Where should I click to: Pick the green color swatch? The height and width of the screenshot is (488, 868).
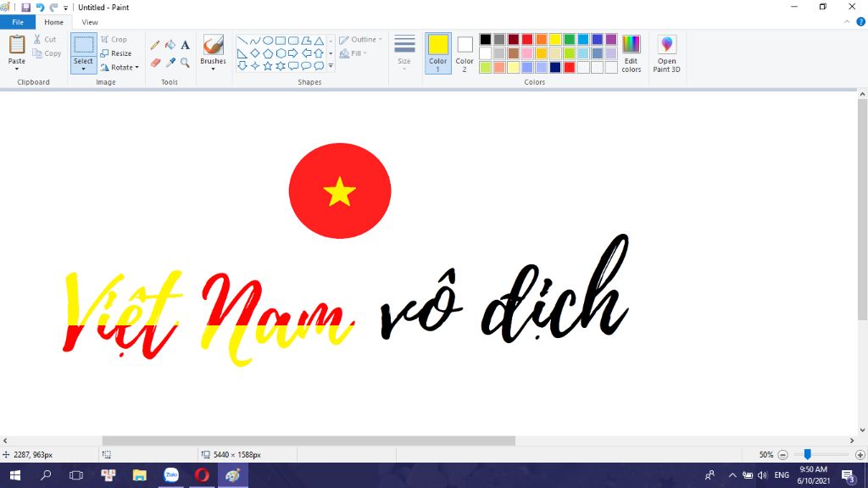569,39
